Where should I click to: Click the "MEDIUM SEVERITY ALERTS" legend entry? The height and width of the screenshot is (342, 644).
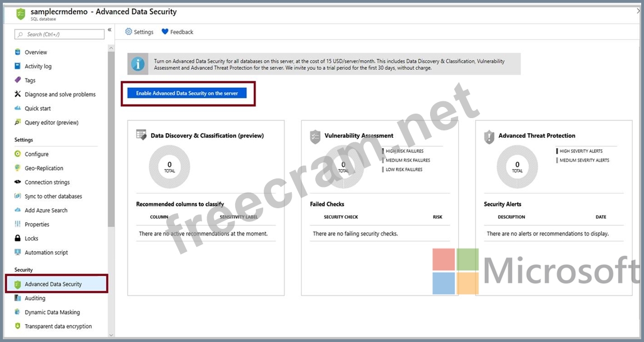(x=582, y=160)
